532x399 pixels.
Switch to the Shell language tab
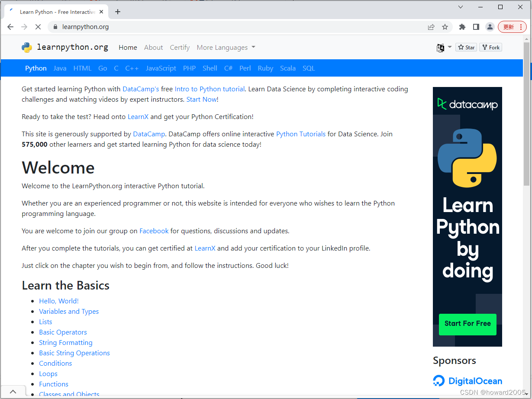[210, 68]
